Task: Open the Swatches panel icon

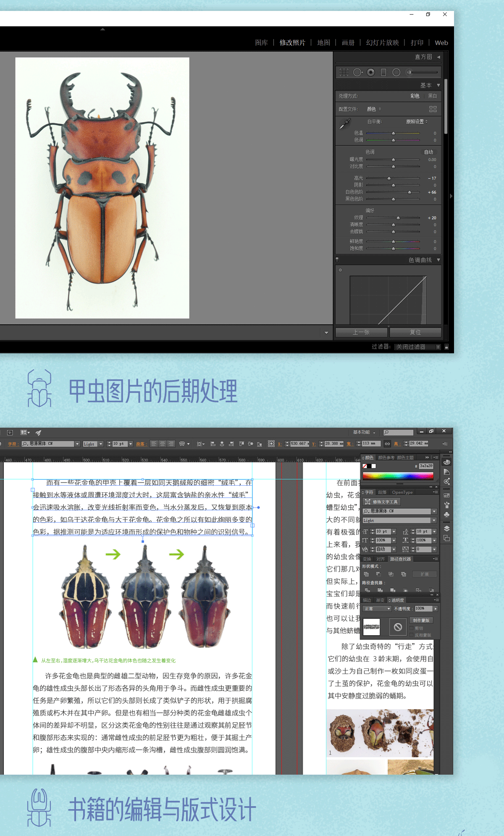Action: tap(447, 495)
